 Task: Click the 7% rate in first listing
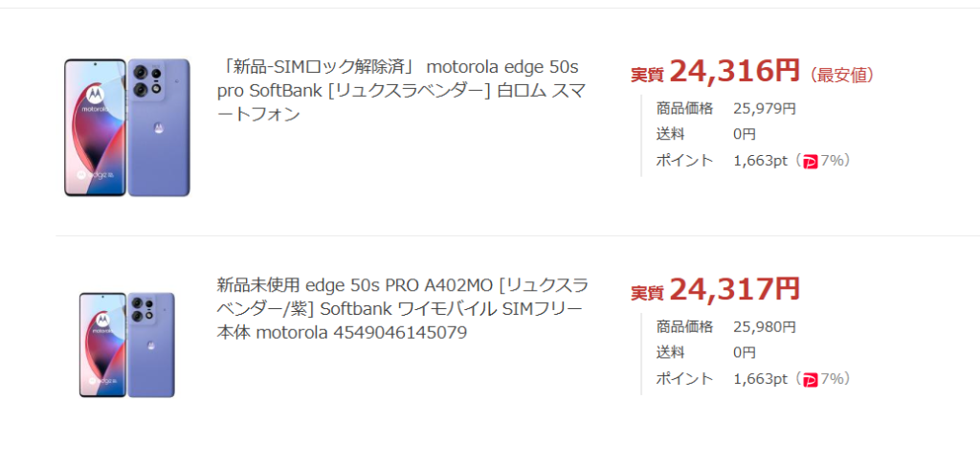pyautogui.click(x=832, y=161)
